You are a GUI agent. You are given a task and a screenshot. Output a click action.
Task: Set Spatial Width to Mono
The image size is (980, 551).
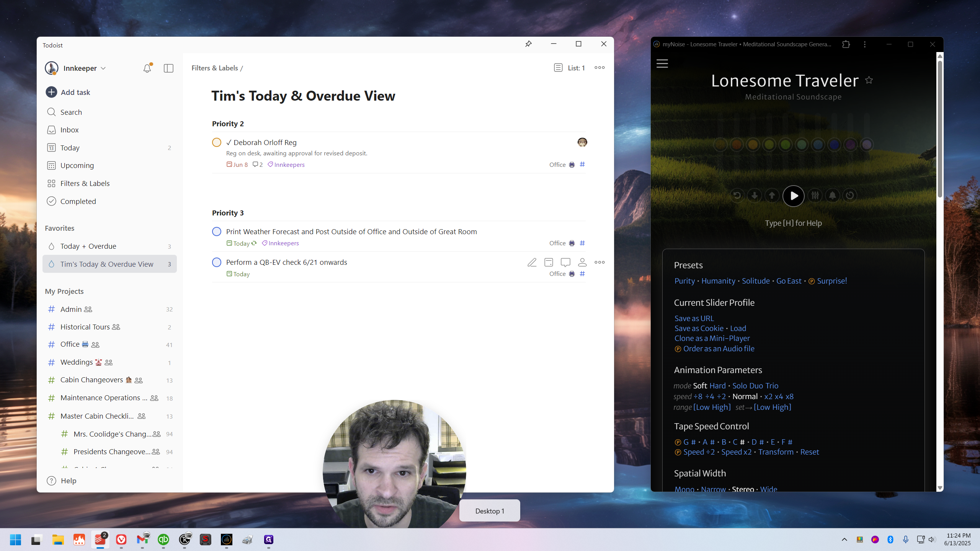click(x=684, y=489)
